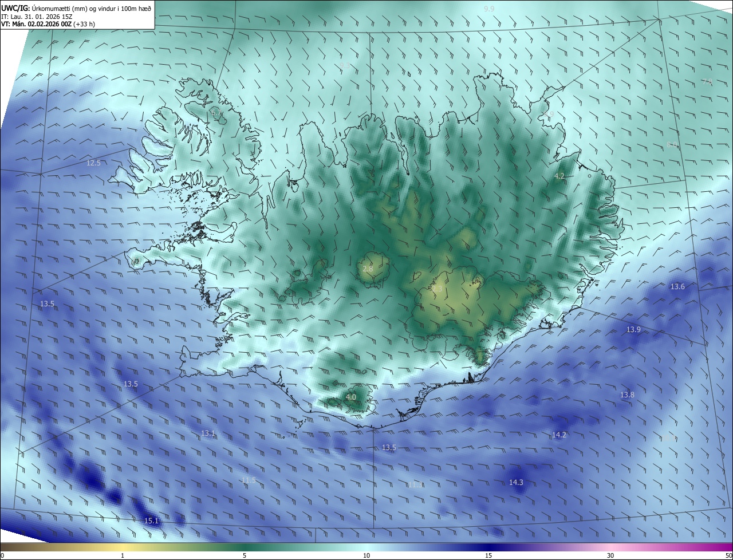Click the '0' tick on the colour scale

tap(2, 555)
